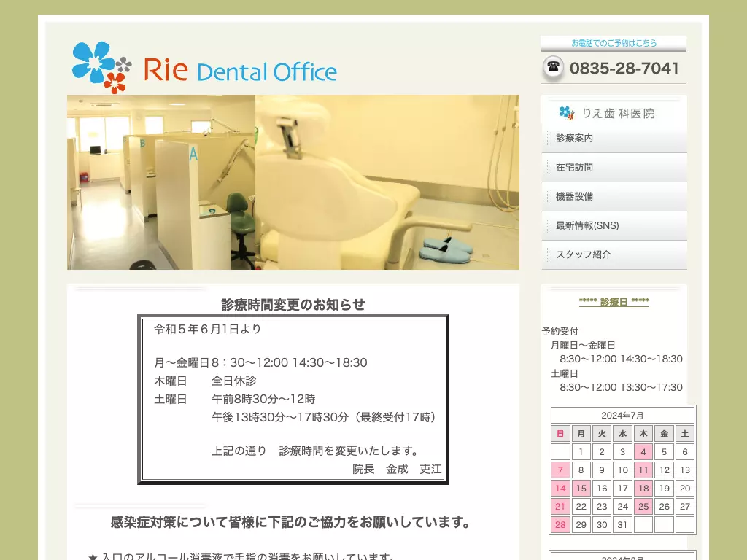Image resolution: width=747 pixels, height=560 pixels.
Task: Select July 4 on the calendar
Action: [x=643, y=451]
